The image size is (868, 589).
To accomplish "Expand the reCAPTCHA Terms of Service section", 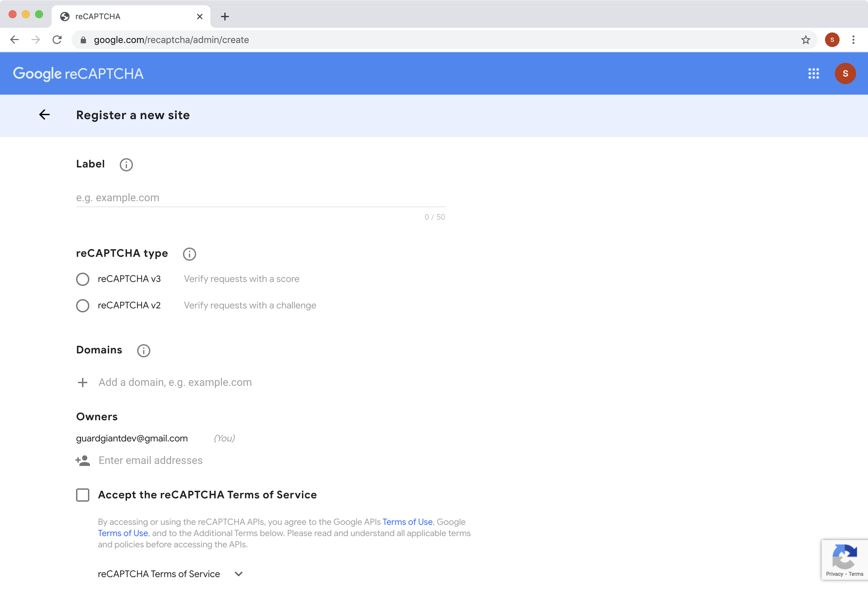I will pos(238,574).
